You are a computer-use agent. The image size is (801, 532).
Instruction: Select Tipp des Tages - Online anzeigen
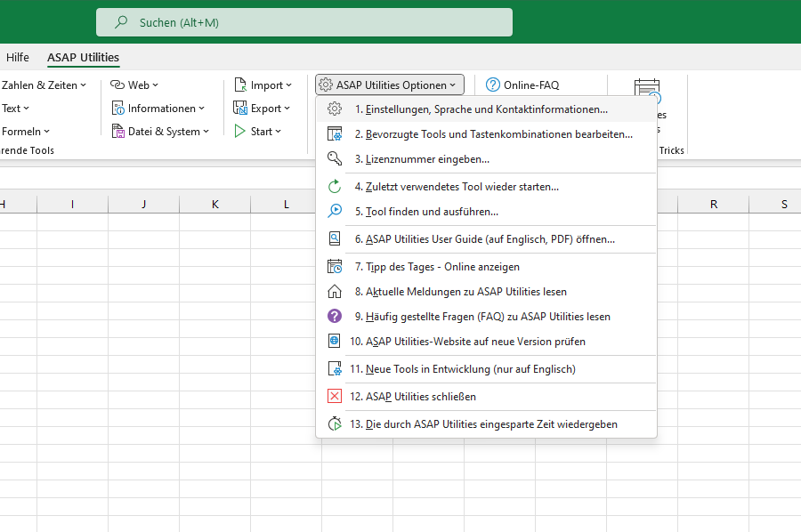pos(486,267)
